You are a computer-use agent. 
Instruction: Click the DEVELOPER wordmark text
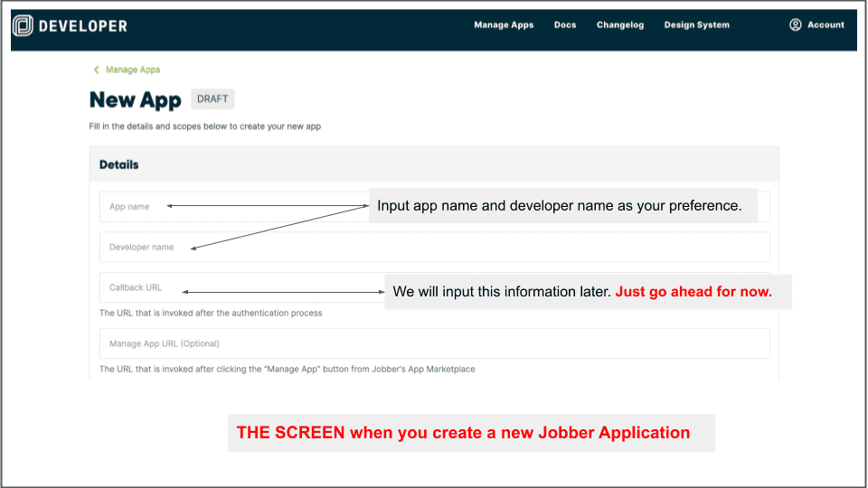[83, 25]
